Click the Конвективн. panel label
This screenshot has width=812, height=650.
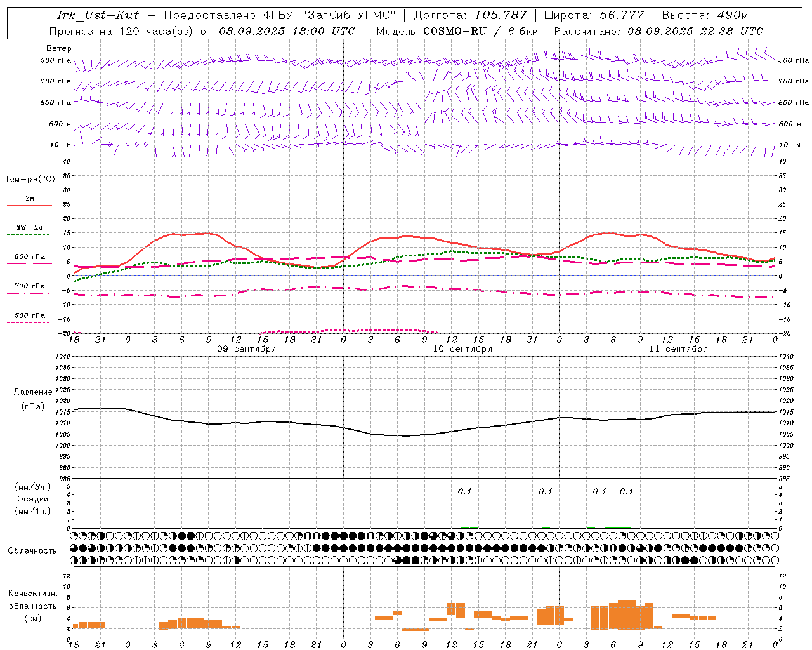coord(32,594)
